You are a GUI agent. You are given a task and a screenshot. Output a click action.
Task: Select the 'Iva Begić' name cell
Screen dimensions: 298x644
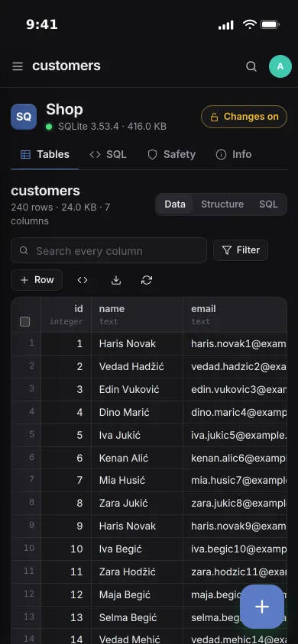click(137, 549)
